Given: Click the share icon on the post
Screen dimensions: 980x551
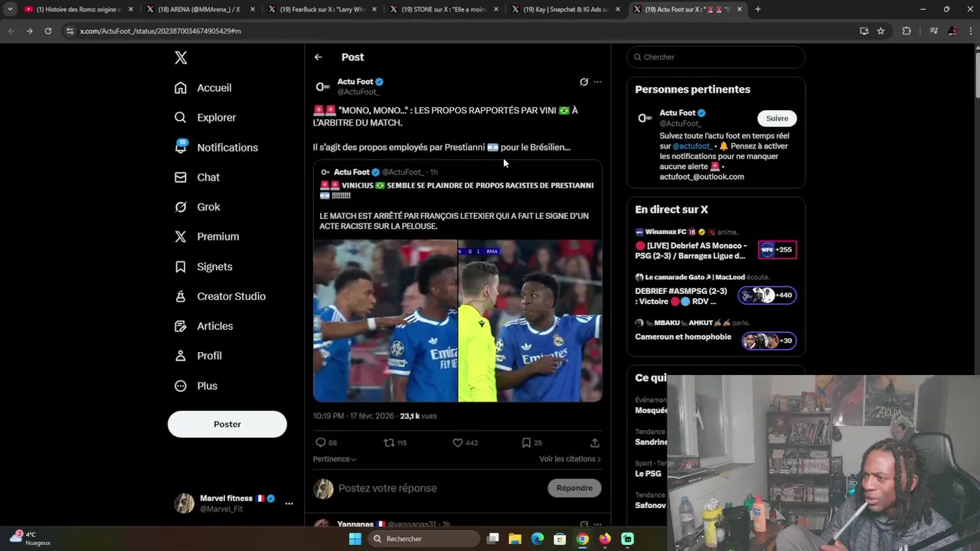Looking at the screenshot, I should (595, 442).
